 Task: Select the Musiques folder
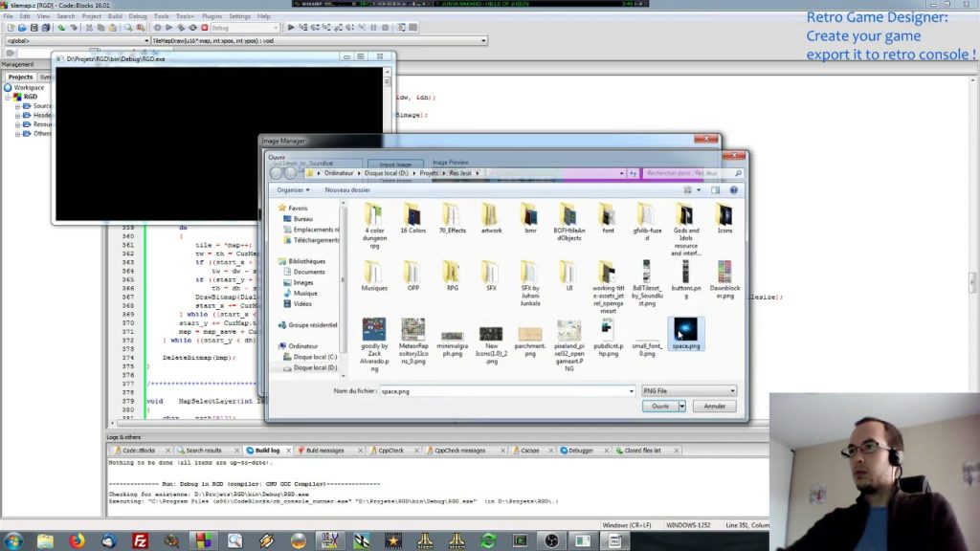tap(374, 276)
